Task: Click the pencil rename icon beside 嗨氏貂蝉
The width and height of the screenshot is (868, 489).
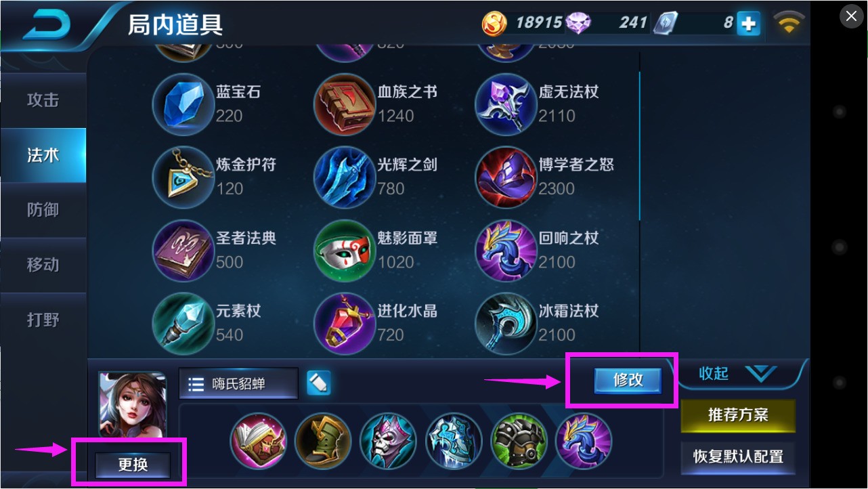Action: click(x=318, y=383)
